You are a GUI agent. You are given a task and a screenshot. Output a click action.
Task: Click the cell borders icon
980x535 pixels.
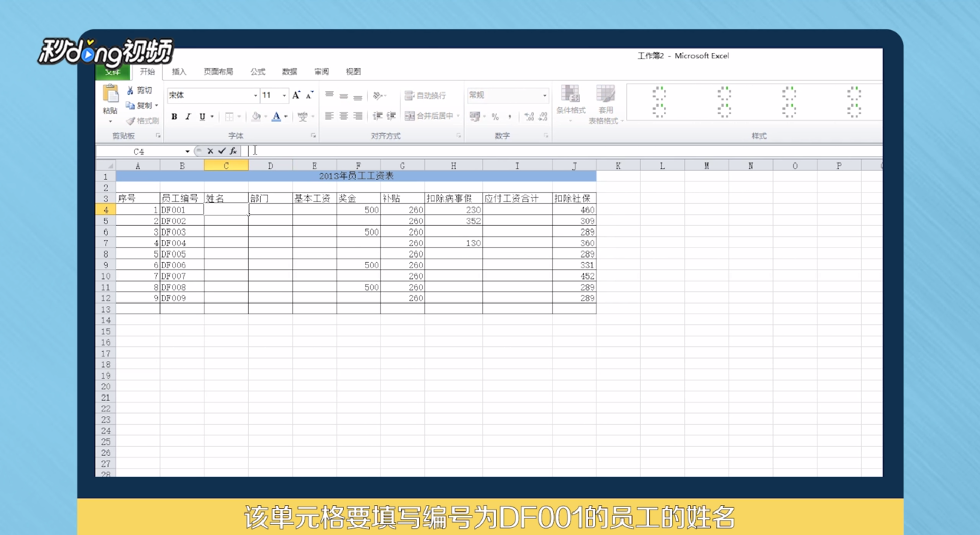pyautogui.click(x=229, y=117)
